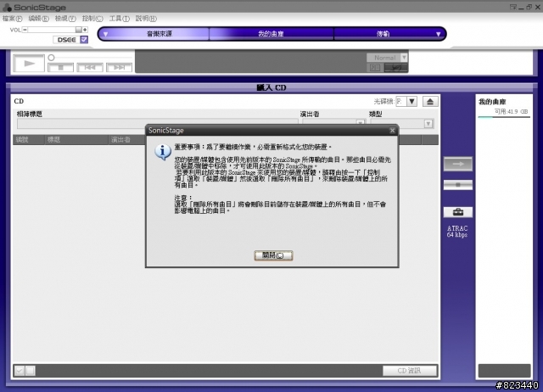
Task: Click the ATRAC 64 kbps format label
Action: 457,232
